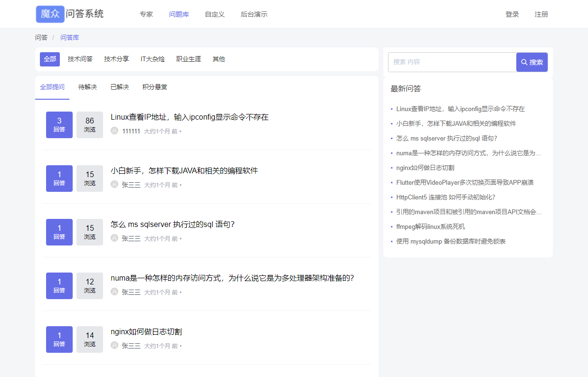The height and width of the screenshot is (377, 588).
Task: Open '小白新手，怎样下载JAVA' link under 最新问答
Action: click(x=456, y=123)
